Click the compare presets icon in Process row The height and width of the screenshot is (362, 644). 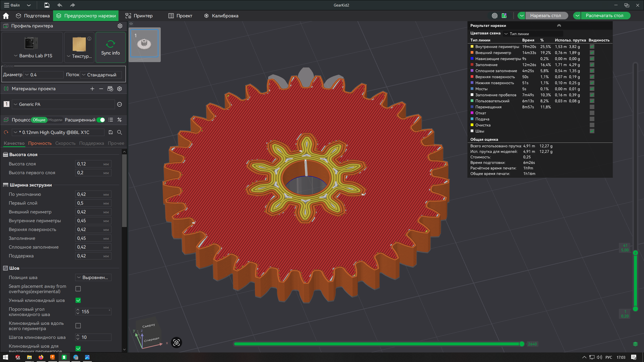[119, 120]
